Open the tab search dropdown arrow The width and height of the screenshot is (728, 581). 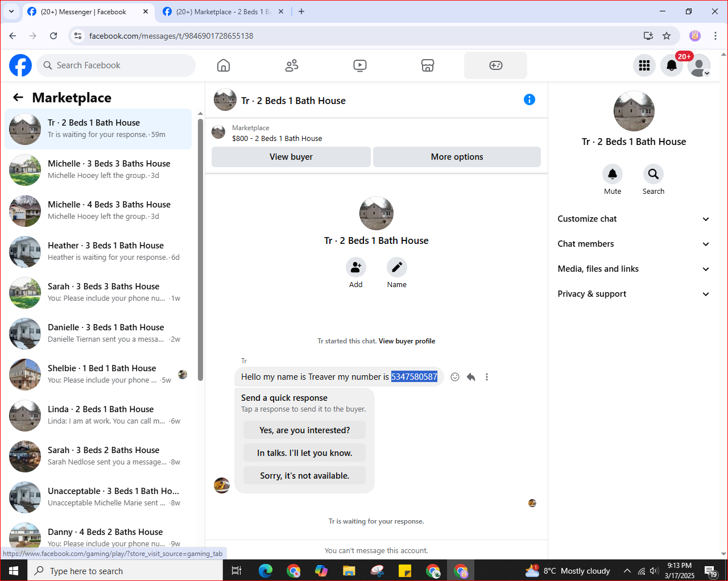pos(11,11)
